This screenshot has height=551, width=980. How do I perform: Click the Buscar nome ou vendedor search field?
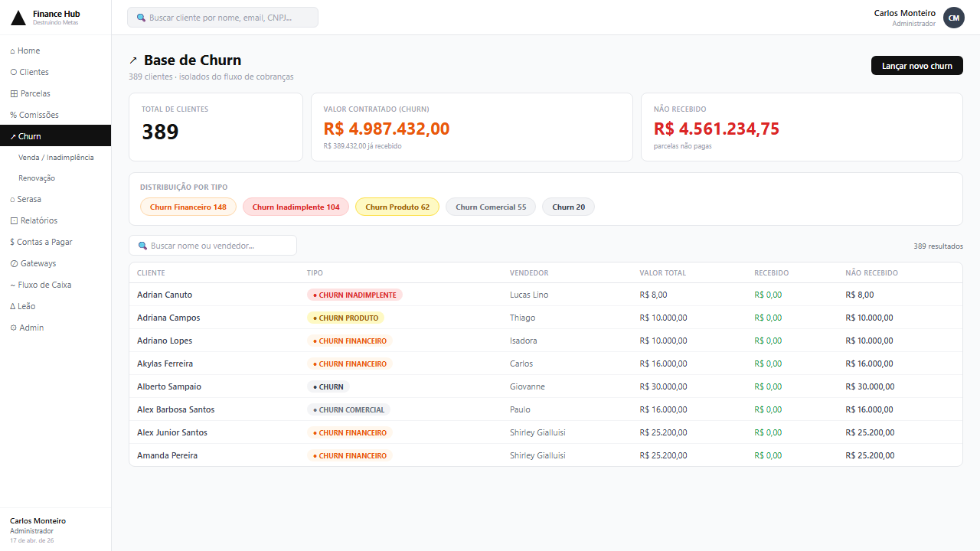212,246
